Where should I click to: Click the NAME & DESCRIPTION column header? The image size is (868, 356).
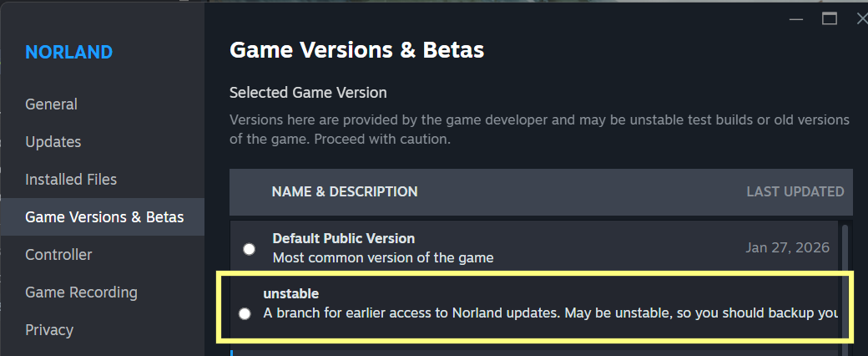344,192
